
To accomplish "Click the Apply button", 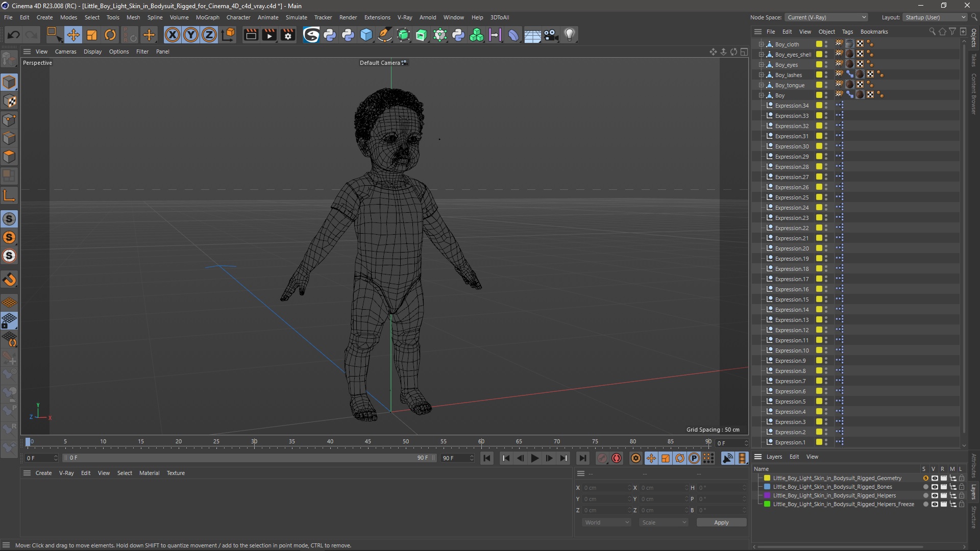I will 721,522.
